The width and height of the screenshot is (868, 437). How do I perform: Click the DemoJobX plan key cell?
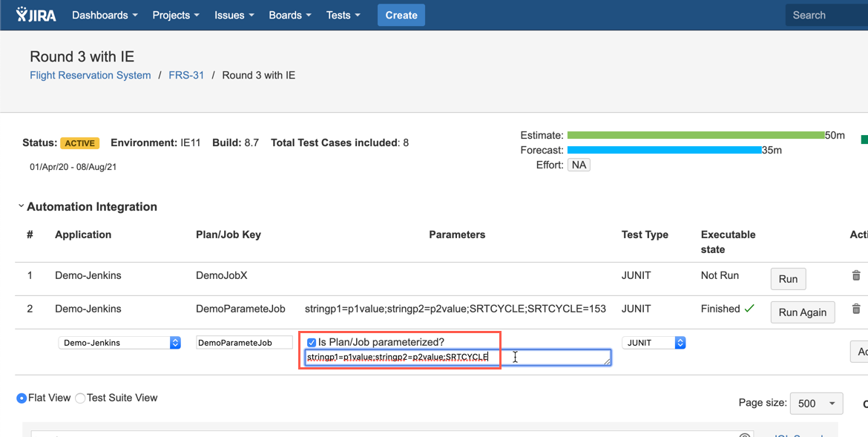click(221, 275)
